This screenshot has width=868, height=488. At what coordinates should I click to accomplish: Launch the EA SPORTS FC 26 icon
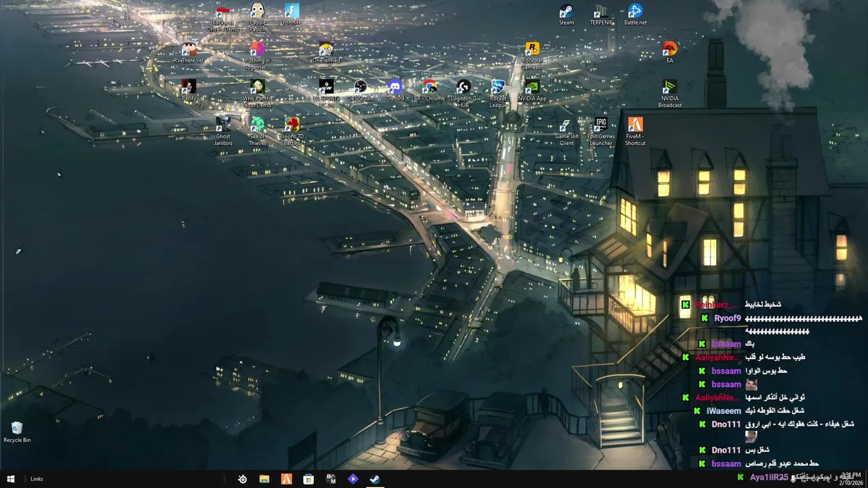326,94
